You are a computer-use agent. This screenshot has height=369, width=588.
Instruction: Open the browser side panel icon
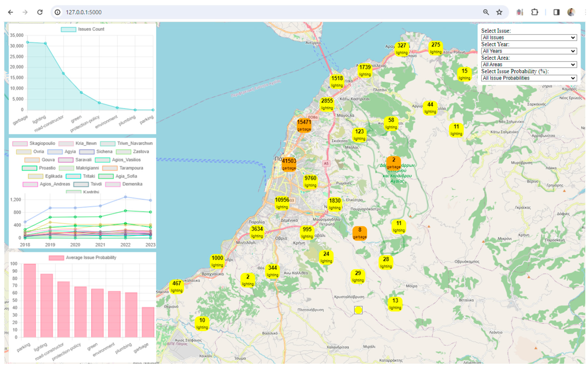[556, 12]
